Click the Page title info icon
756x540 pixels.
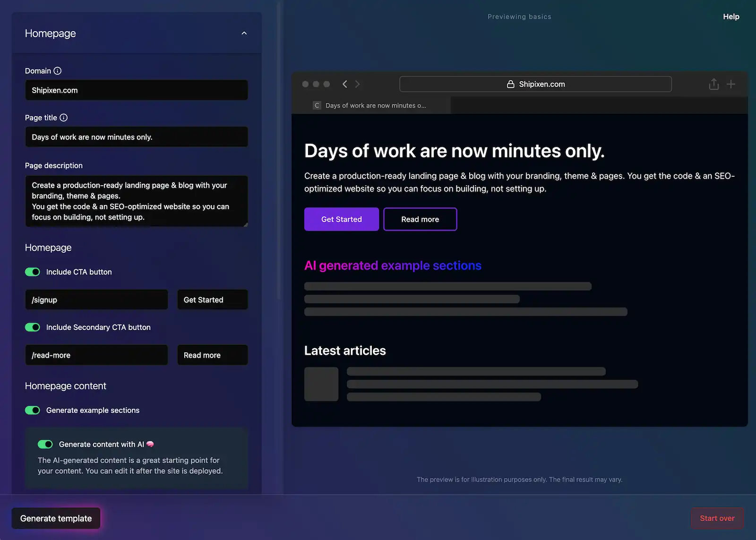click(x=64, y=118)
